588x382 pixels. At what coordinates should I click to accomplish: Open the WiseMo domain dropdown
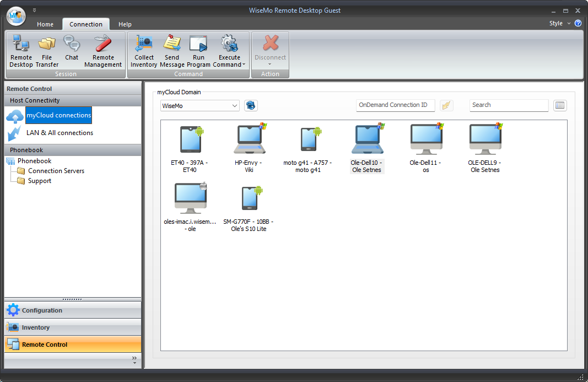pos(234,105)
